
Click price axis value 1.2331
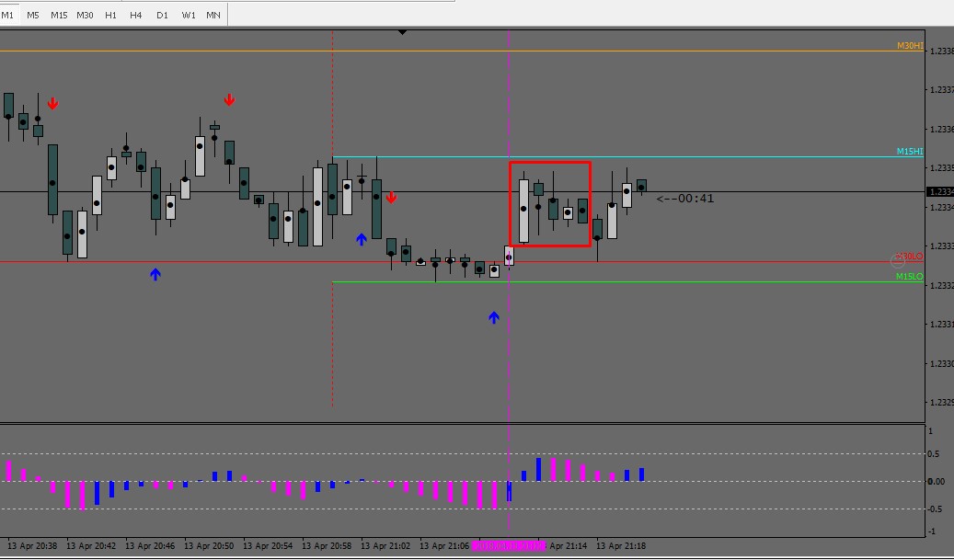941,325
